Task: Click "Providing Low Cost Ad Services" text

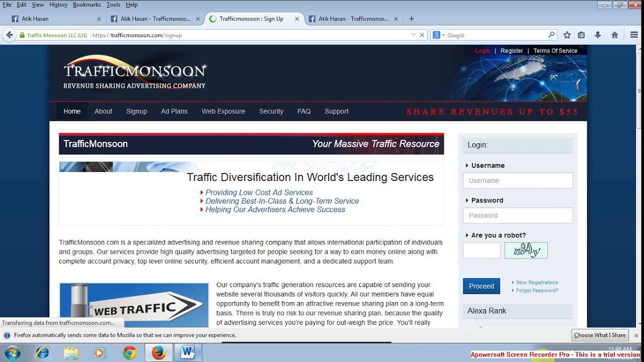Action: click(259, 193)
